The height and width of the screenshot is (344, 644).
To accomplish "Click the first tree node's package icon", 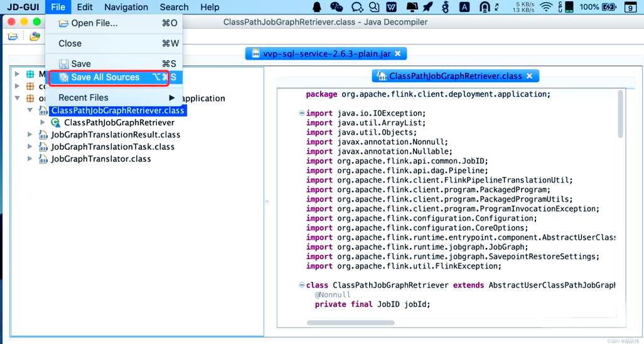I will [30, 74].
